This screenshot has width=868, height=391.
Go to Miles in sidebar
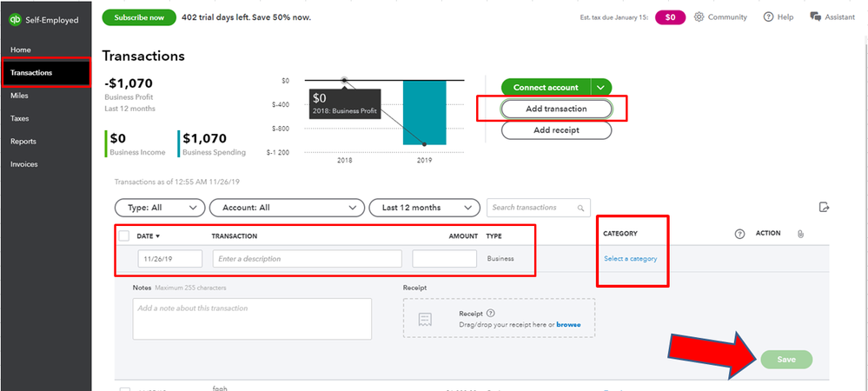click(x=20, y=96)
